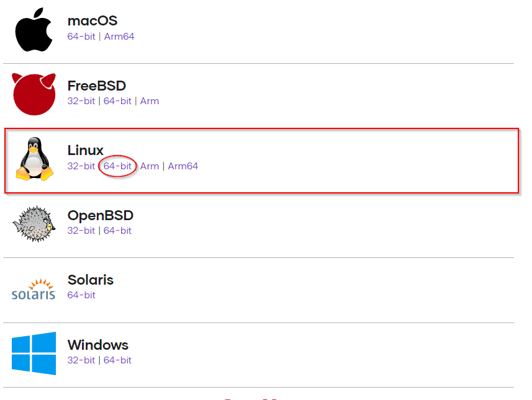
Task: Download OpenBSD 64-bit version
Action: 117,231
